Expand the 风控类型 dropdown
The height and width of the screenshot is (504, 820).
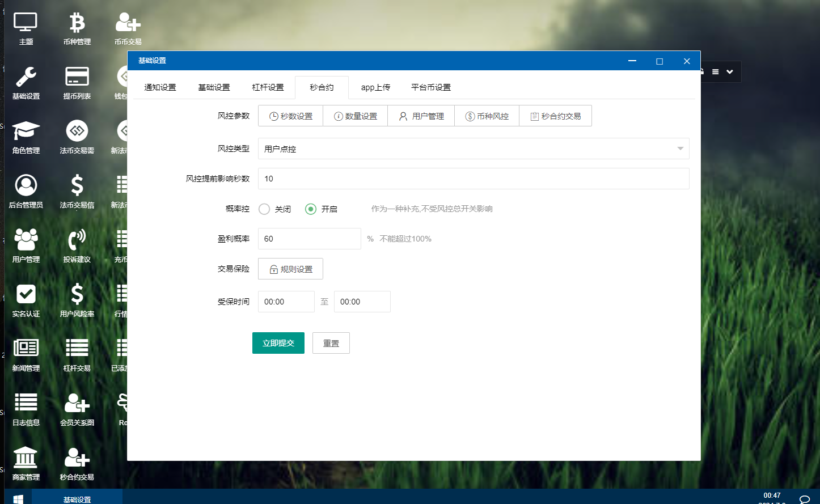pos(474,149)
